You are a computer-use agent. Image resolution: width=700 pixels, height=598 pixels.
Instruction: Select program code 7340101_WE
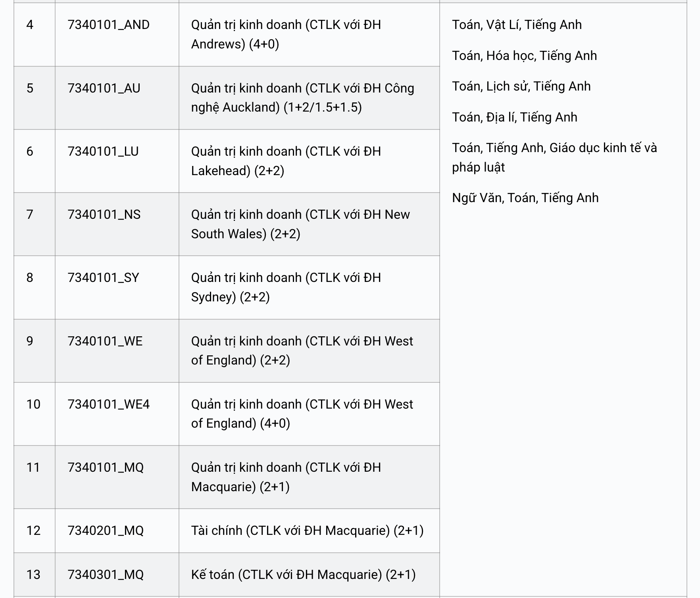pos(105,341)
